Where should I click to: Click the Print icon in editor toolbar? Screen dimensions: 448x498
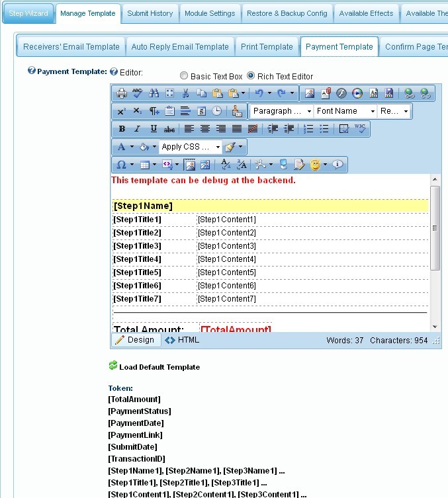click(x=121, y=93)
